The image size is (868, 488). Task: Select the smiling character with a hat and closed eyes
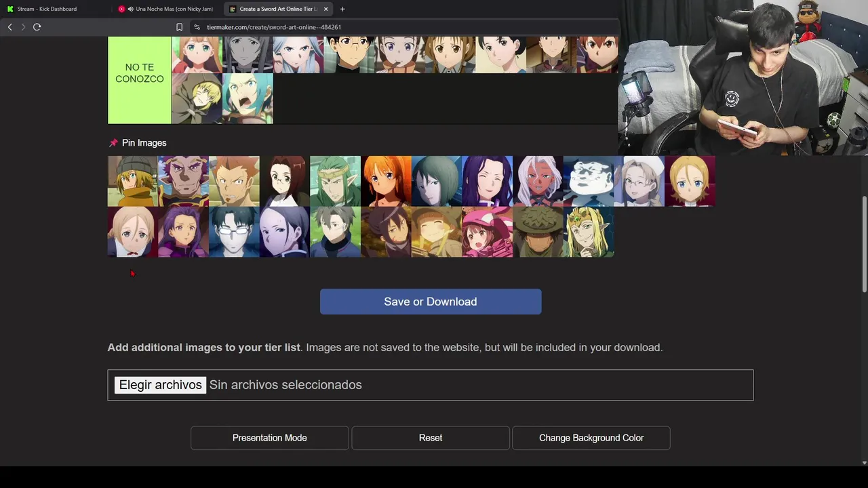437,232
